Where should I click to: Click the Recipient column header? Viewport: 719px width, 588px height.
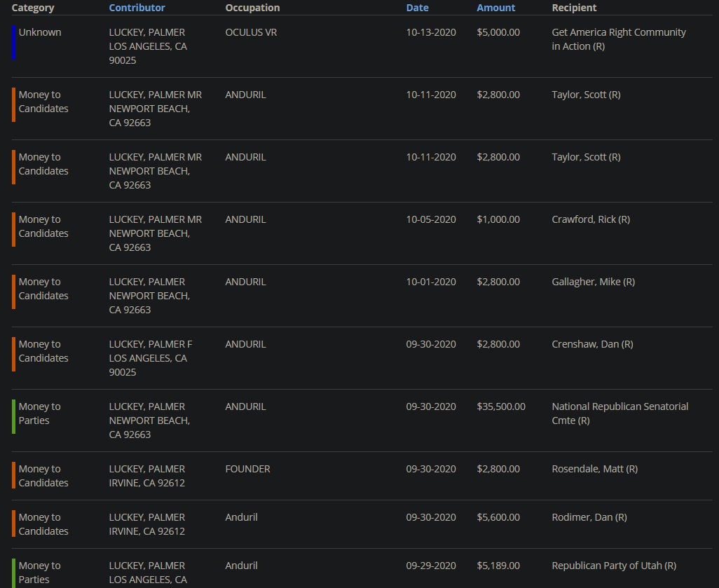click(x=574, y=8)
